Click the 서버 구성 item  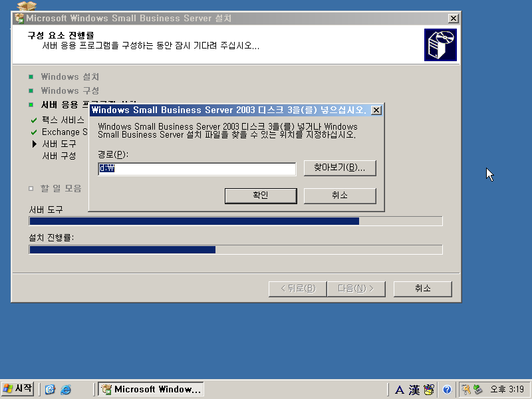point(59,156)
